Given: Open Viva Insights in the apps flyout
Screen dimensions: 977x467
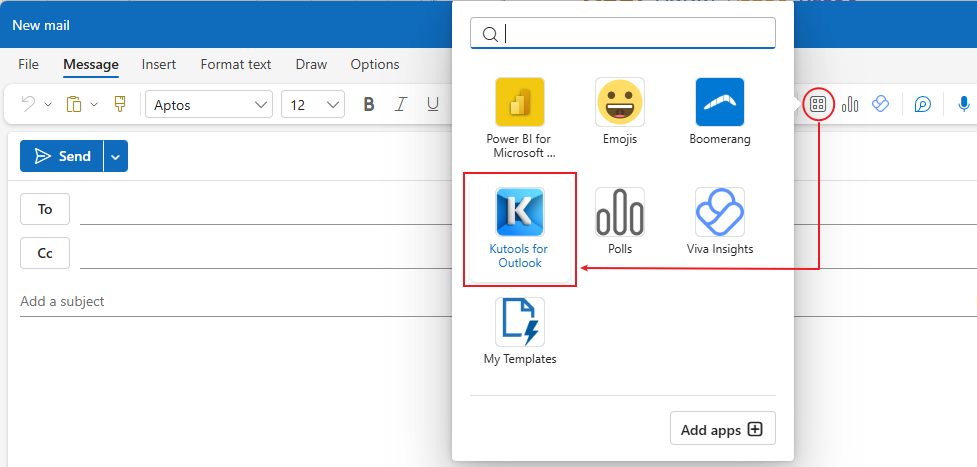Looking at the screenshot, I should (x=720, y=221).
